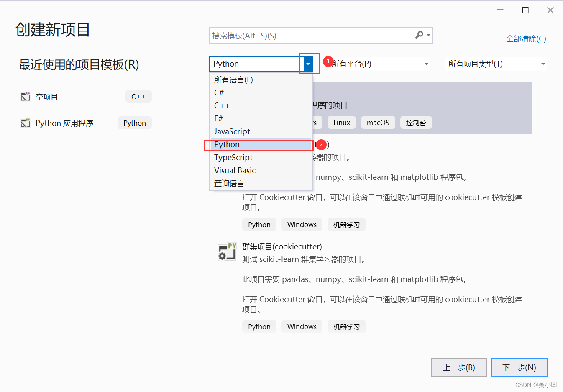Click the macOS tag on highlighted template
563x392 pixels.
378,123
